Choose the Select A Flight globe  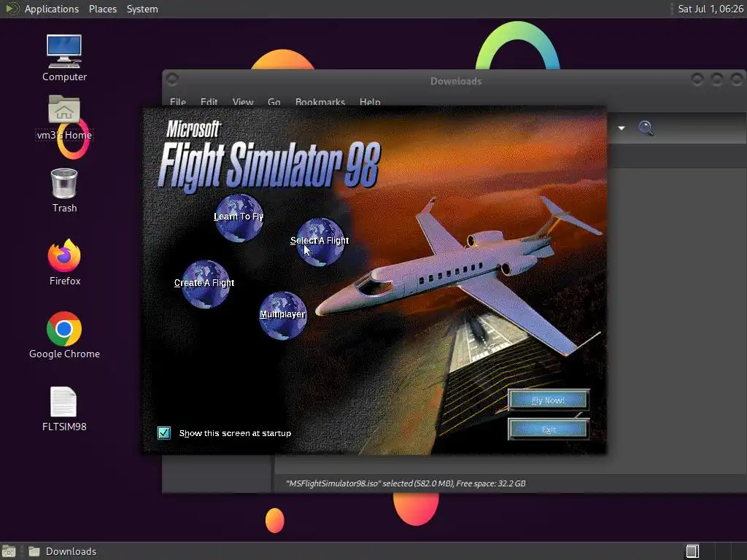coord(320,241)
